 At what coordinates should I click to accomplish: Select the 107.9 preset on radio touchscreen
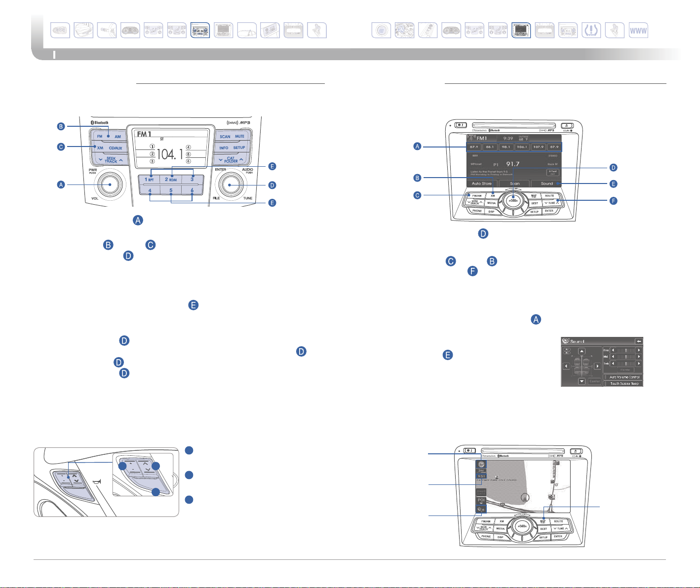[x=539, y=147]
